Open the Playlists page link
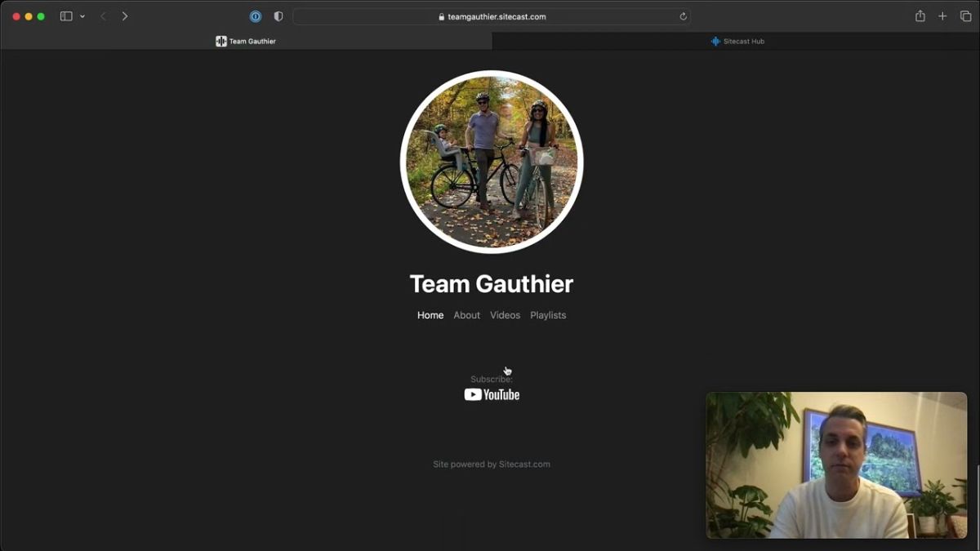980x551 pixels. 548,315
